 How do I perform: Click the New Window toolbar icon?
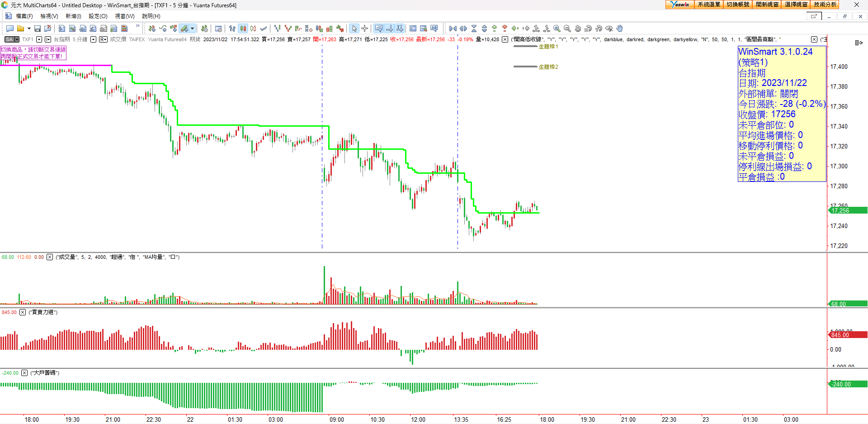tap(10, 29)
